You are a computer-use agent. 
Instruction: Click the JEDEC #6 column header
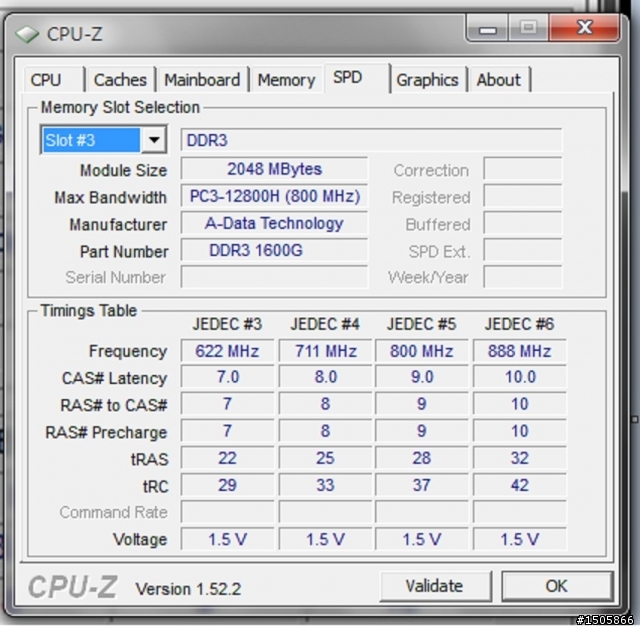point(520,324)
